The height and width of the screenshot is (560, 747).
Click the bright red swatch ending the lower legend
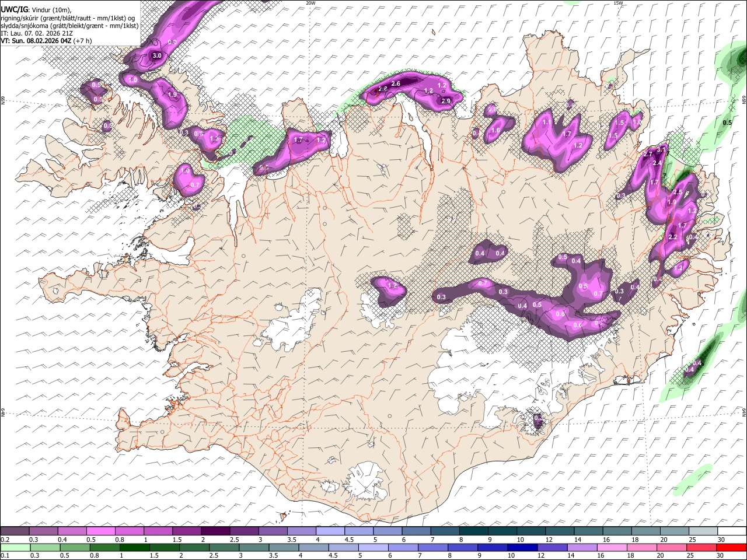(x=732, y=548)
